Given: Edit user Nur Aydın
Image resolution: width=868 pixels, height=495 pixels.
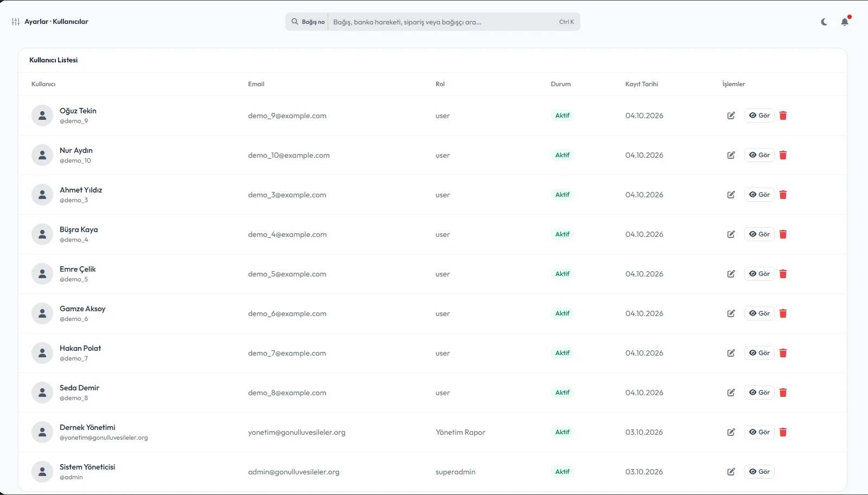Looking at the screenshot, I should coord(731,155).
